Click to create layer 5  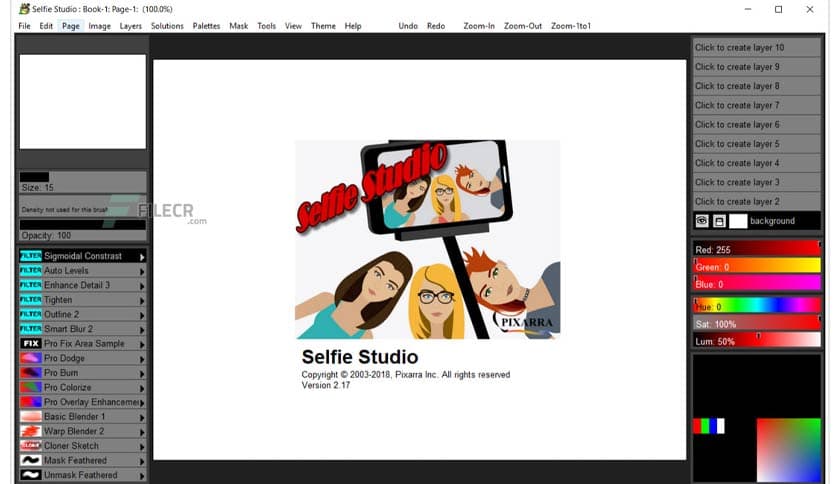[756, 144]
